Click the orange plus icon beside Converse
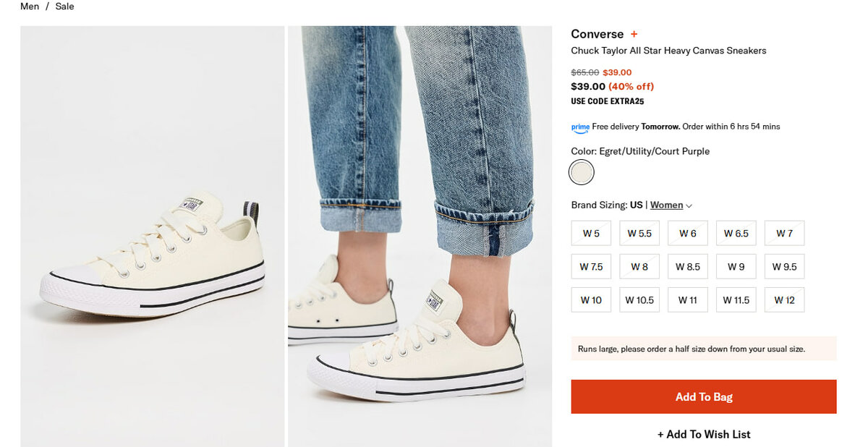Image resolution: width=868 pixels, height=447 pixels. 634,34
